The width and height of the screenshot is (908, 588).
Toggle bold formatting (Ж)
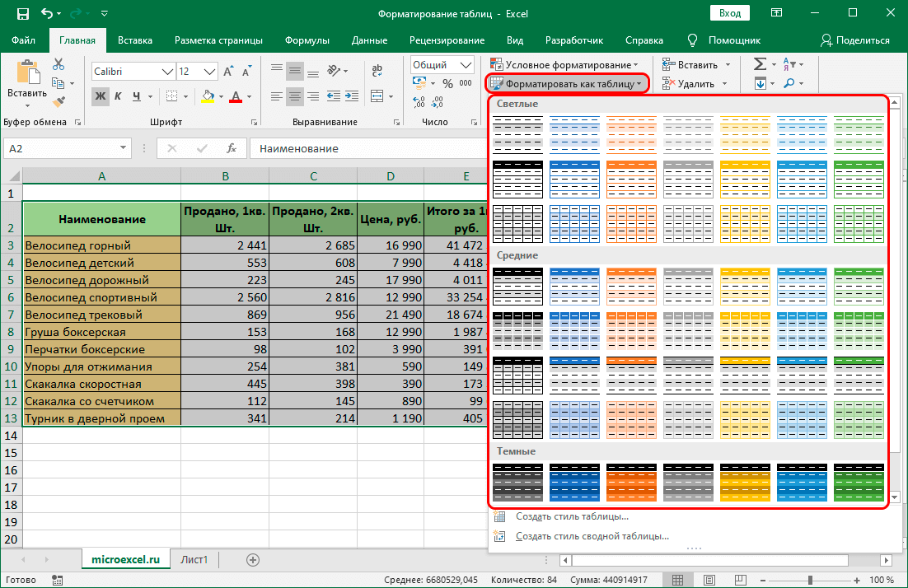[x=101, y=96]
